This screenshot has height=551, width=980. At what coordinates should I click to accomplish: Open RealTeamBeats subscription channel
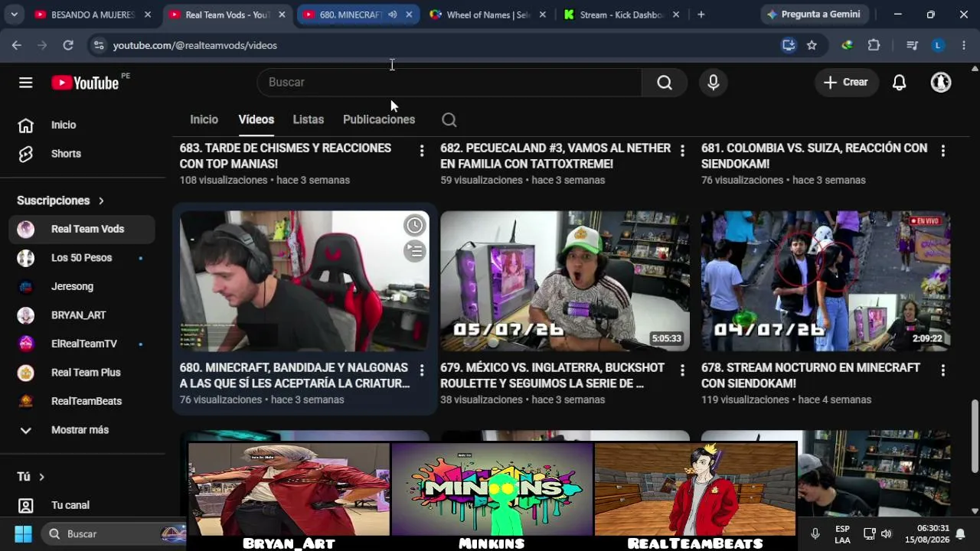tap(83, 401)
